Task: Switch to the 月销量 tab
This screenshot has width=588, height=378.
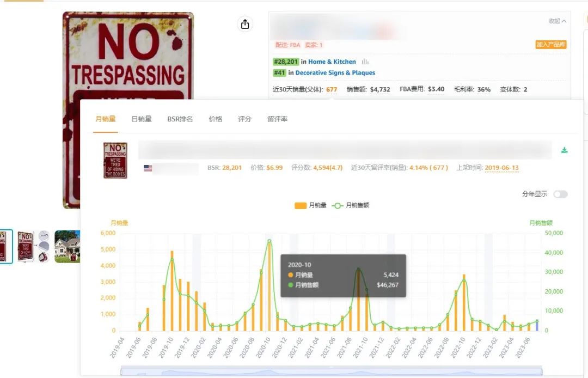Action: tap(106, 119)
